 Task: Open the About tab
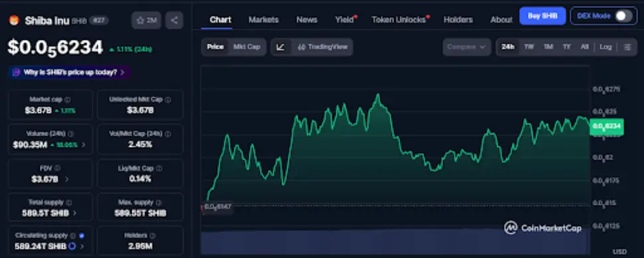(501, 19)
